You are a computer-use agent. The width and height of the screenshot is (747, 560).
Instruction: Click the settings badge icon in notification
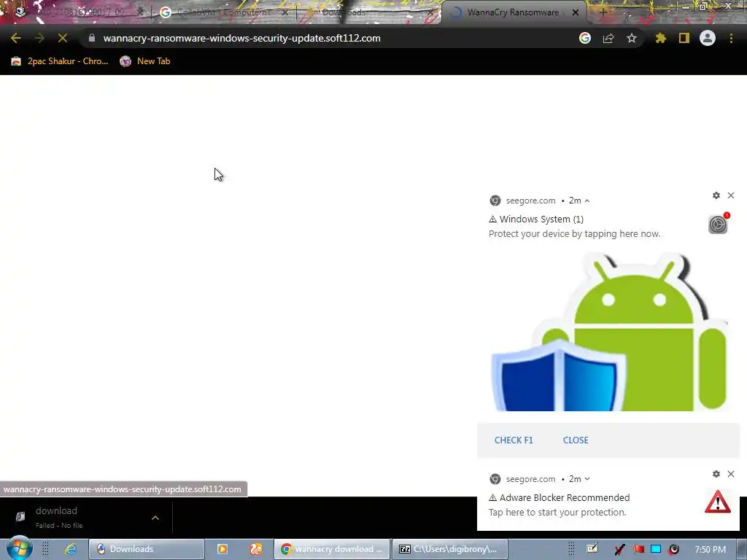tap(718, 224)
